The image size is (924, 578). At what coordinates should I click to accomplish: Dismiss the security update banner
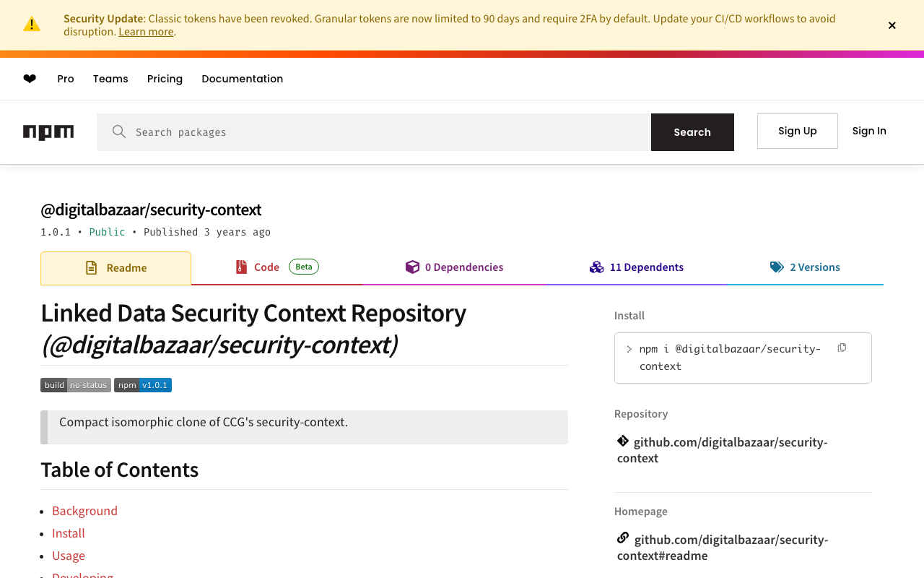tap(892, 25)
